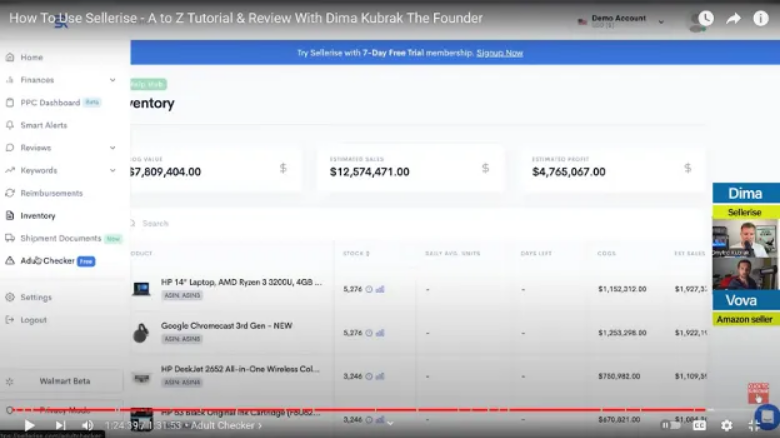
Task: Click the Google Chromecast product thumbnail
Action: click(141, 332)
